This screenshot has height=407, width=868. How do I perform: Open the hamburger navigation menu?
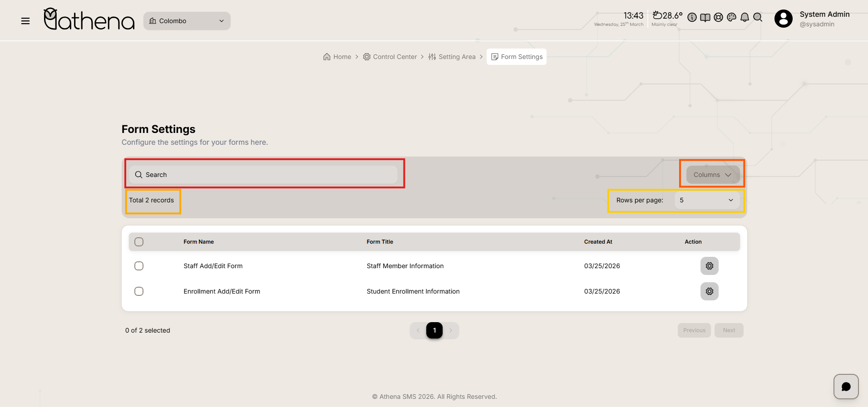[25, 21]
